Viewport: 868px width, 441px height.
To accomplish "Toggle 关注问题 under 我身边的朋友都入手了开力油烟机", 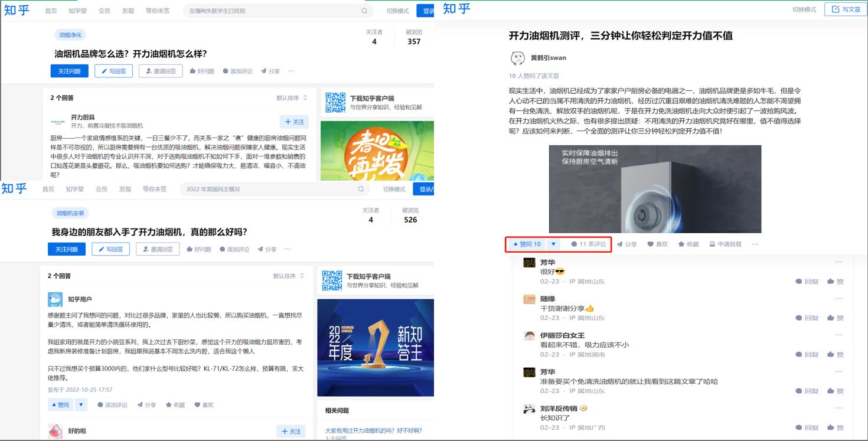I will 67,249.
